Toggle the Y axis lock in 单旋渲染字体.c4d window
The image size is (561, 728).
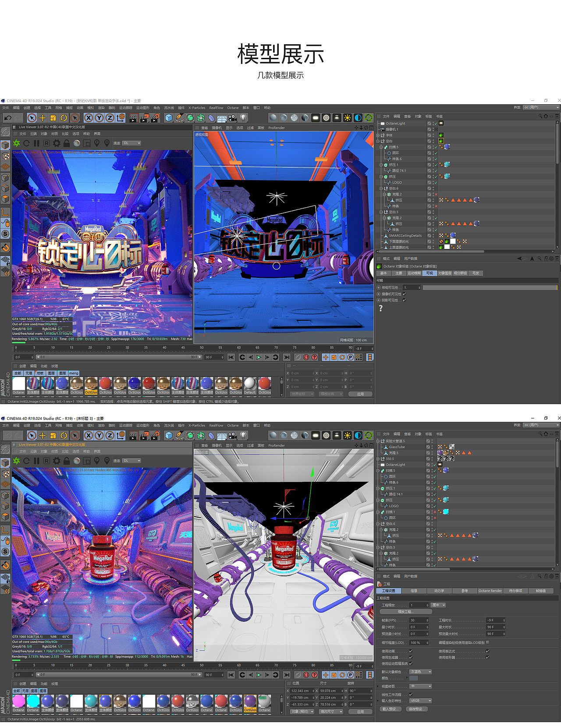click(x=99, y=117)
